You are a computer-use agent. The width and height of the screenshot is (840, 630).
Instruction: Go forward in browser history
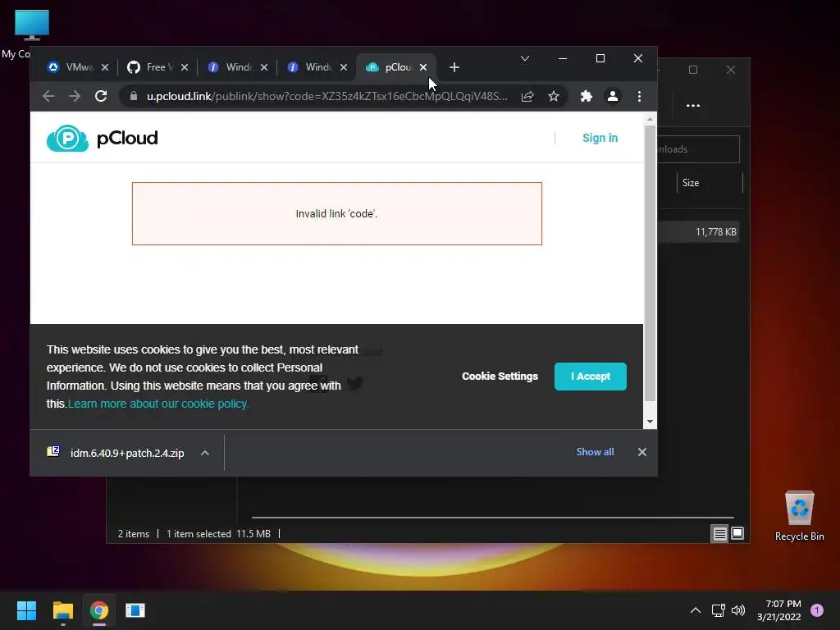point(75,96)
